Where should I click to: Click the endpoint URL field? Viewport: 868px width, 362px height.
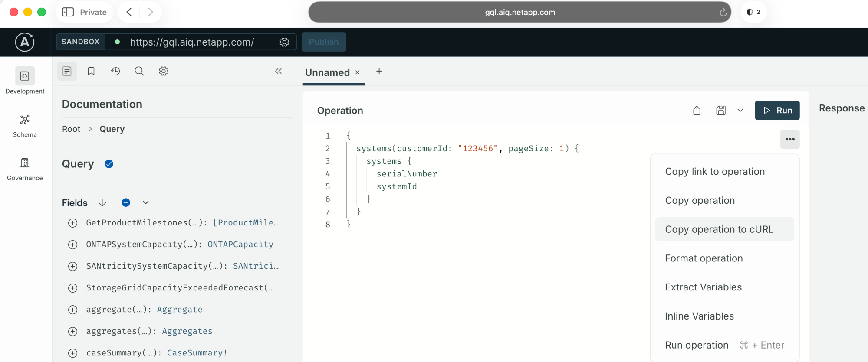click(192, 42)
